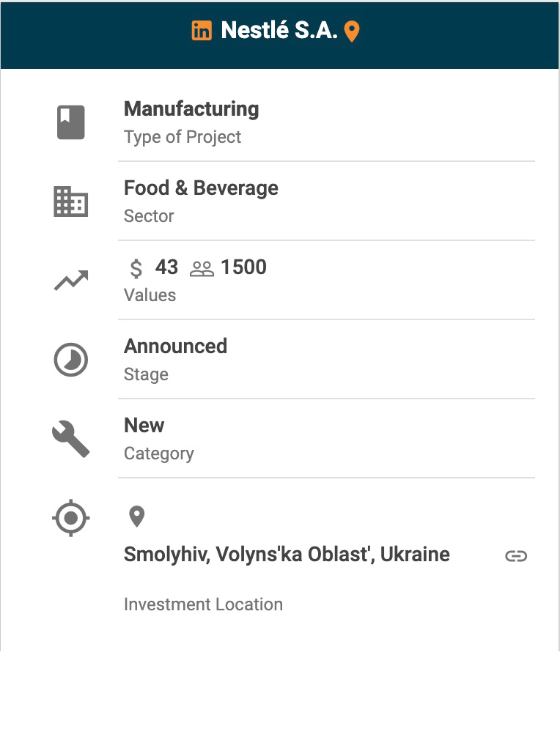
Task: Click the dollar sign icon before 43
Action: point(136,269)
